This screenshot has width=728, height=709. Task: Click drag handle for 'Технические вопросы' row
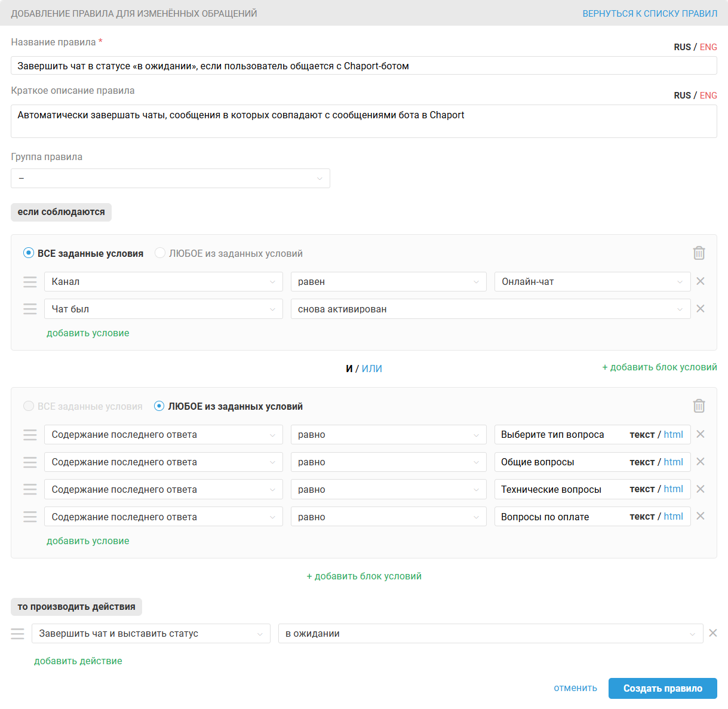coord(30,489)
